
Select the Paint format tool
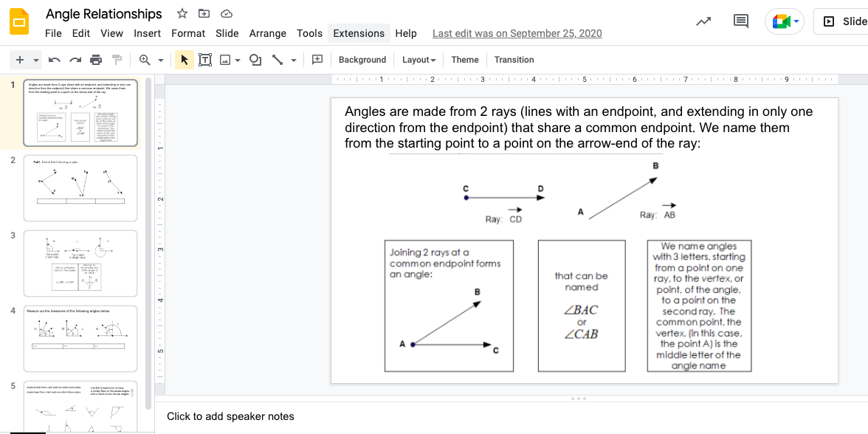tap(115, 59)
